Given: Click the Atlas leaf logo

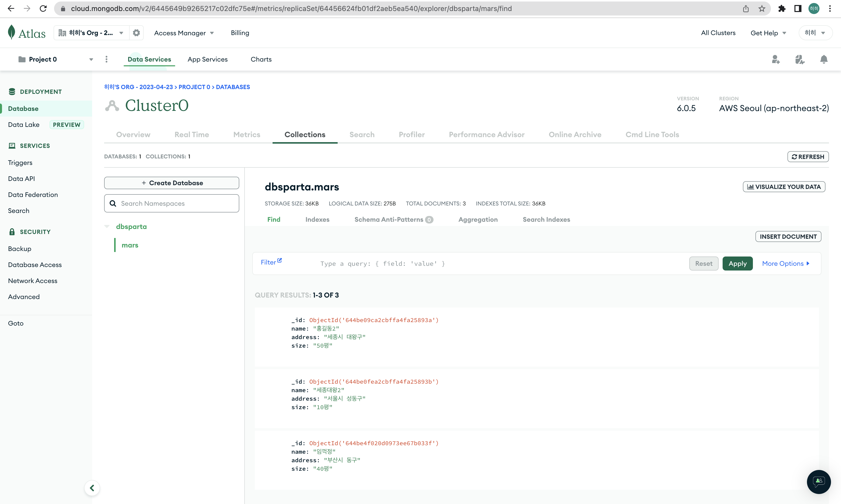Looking at the screenshot, I should [x=12, y=32].
